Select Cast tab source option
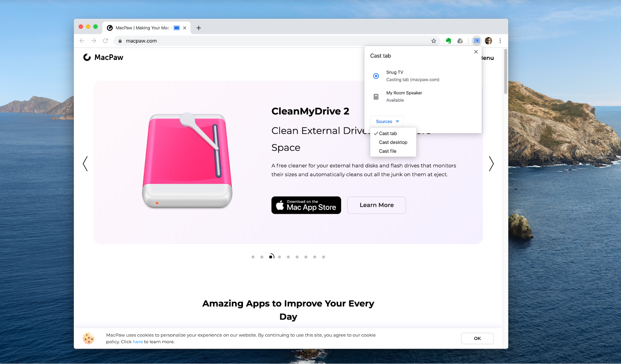The image size is (621, 364). (x=387, y=133)
